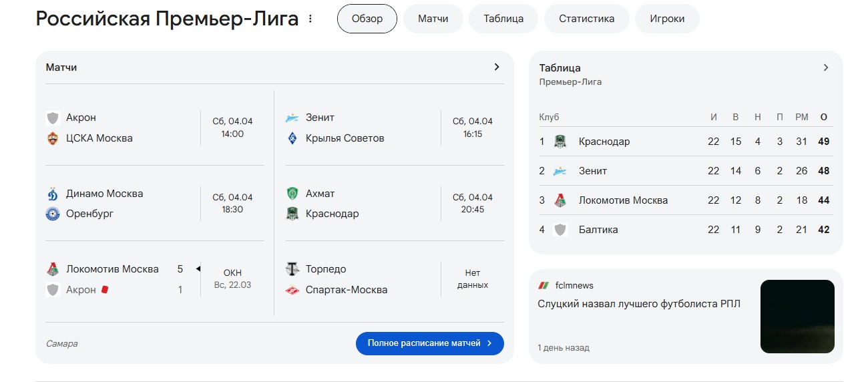Open the Таблица tab
The height and width of the screenshot is (382, 868).
503,19
